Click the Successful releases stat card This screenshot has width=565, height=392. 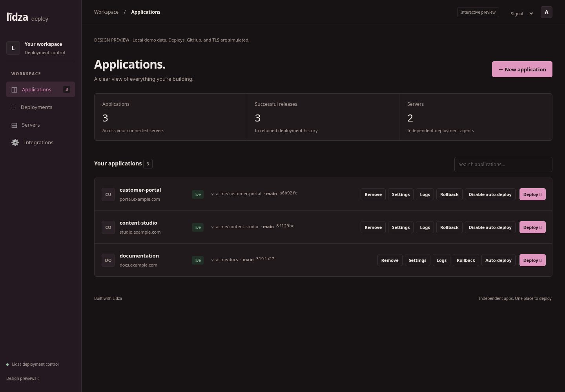323,117
